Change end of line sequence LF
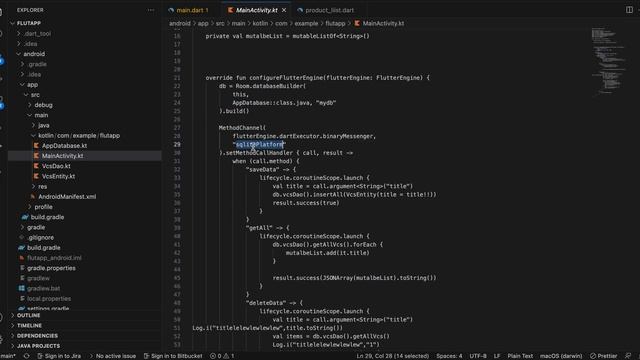 point(497,356)
